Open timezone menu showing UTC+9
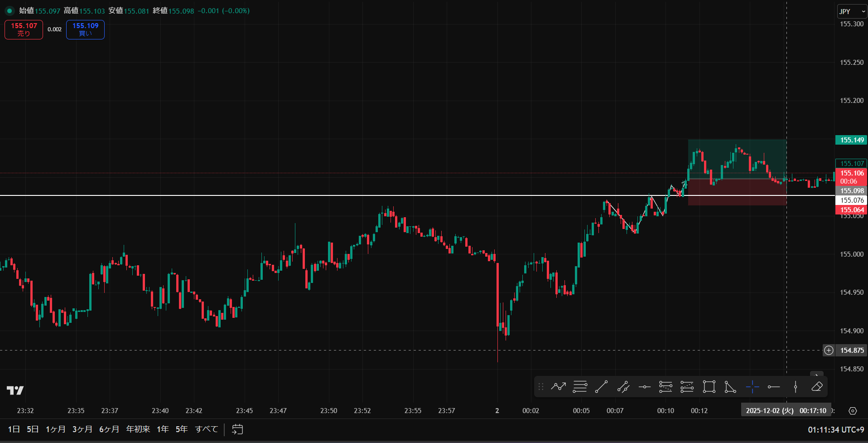868x443 pixels. point(836,429)
